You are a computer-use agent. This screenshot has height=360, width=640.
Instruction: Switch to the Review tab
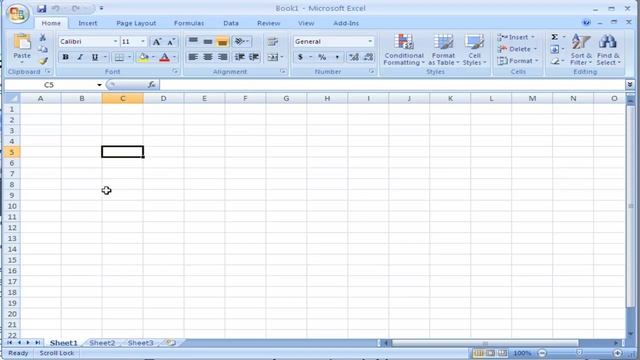click(269, 23)
